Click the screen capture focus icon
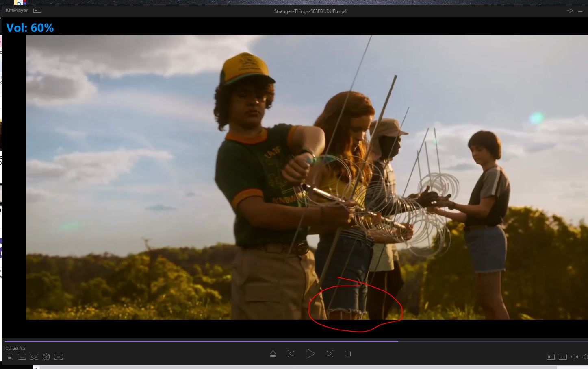 click(x=59, y=357)
